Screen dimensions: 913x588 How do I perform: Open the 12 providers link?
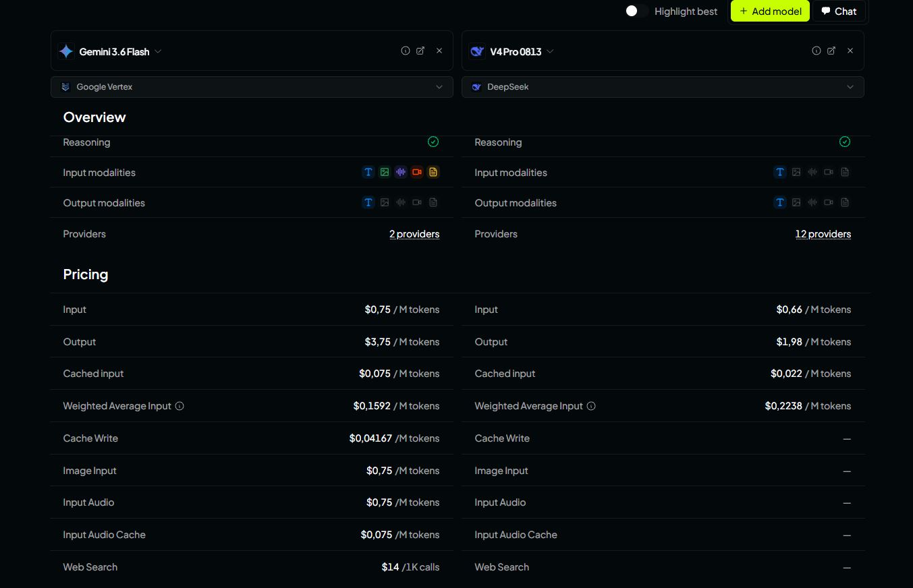click(823, 234)
